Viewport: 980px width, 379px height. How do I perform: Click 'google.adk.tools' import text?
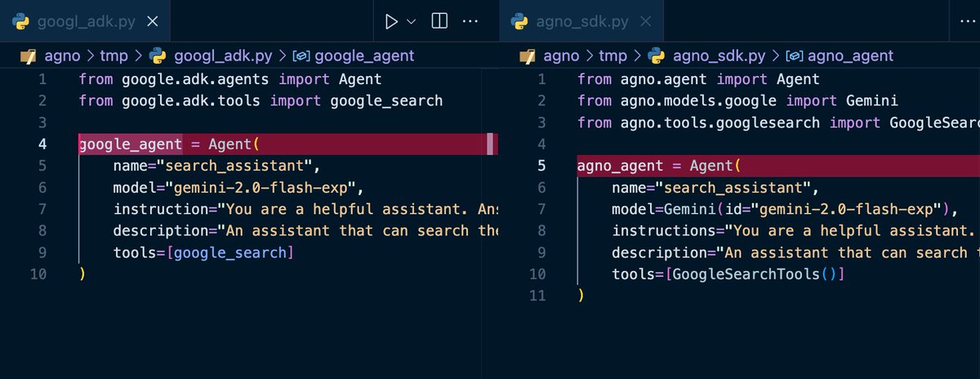pos(191,101)
